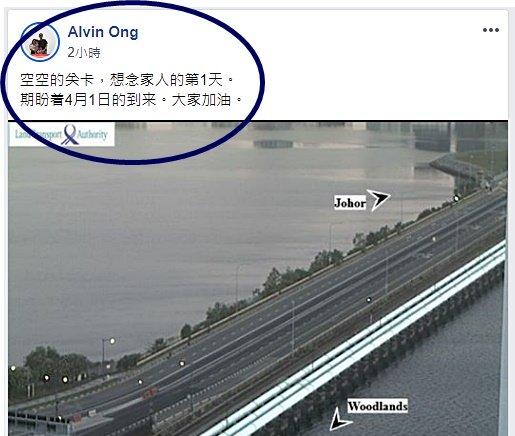Viewport: 515px width, 436px height.
Task: Click the buildings across the strait
Action: [433, 137]
